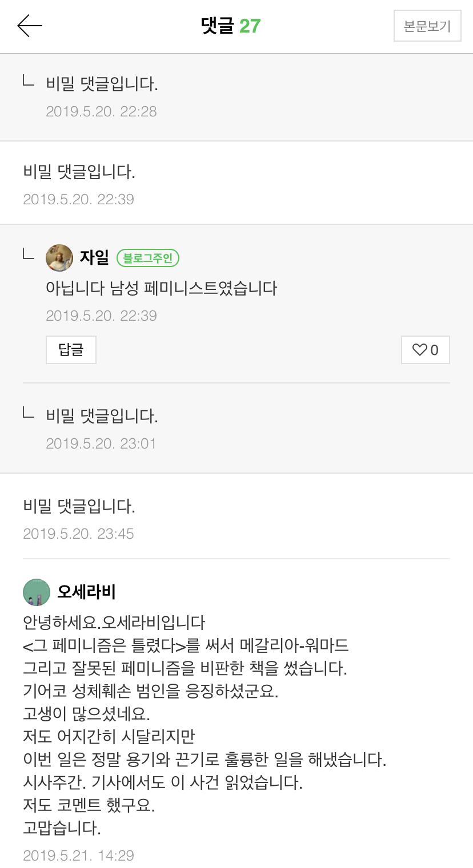Tap 오세라비's profile avatar
The width and height of the screenshot is (473, 868).
pos(37,592)
